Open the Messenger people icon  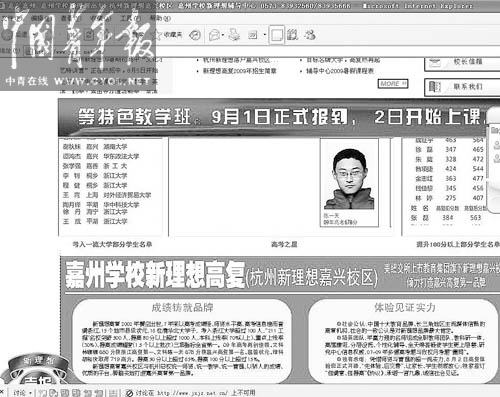point(310,35)
